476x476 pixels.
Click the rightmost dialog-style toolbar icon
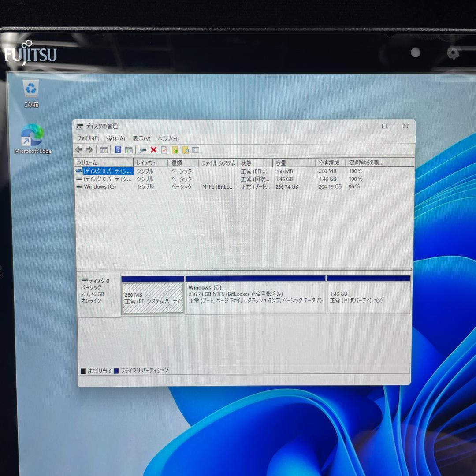(196, 150)
